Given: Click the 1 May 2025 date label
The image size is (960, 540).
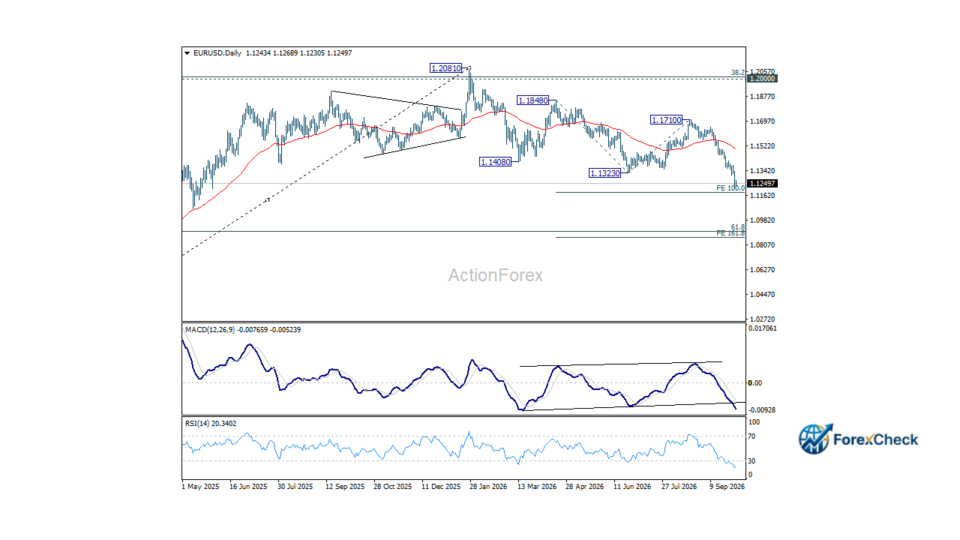Looking at the screenshot, I should tap(200, 487).
